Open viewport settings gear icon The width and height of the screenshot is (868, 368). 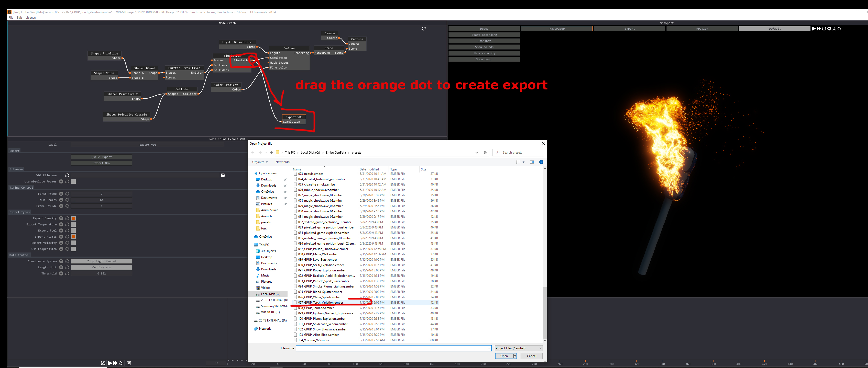[829, 29]
